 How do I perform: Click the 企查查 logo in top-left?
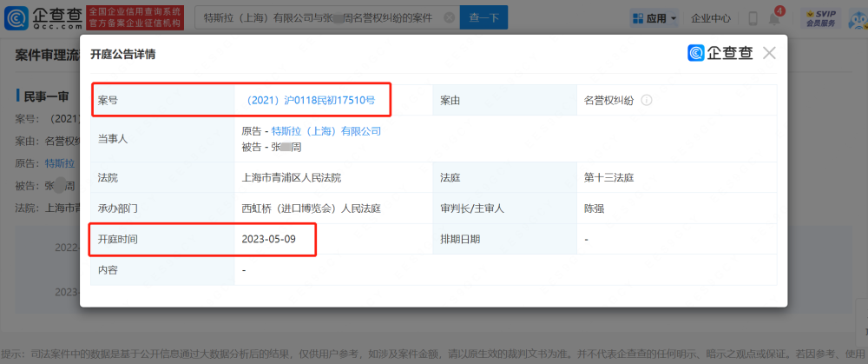click(x=43, y=17)
